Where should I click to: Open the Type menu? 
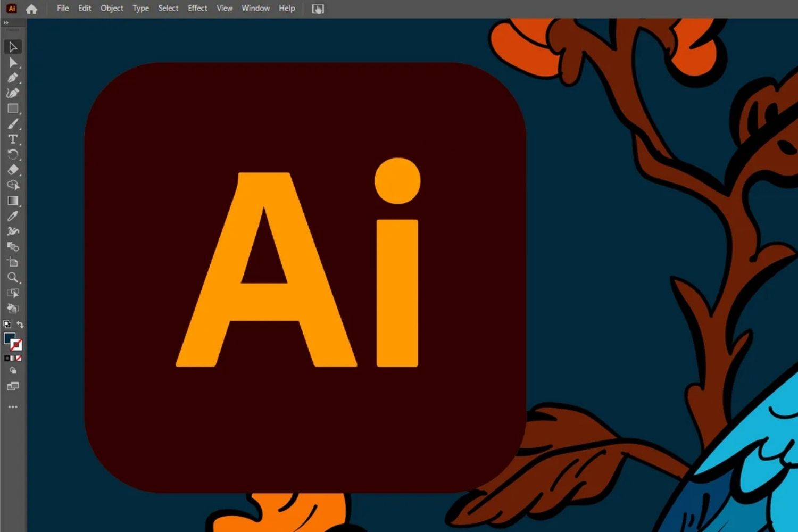140,8
